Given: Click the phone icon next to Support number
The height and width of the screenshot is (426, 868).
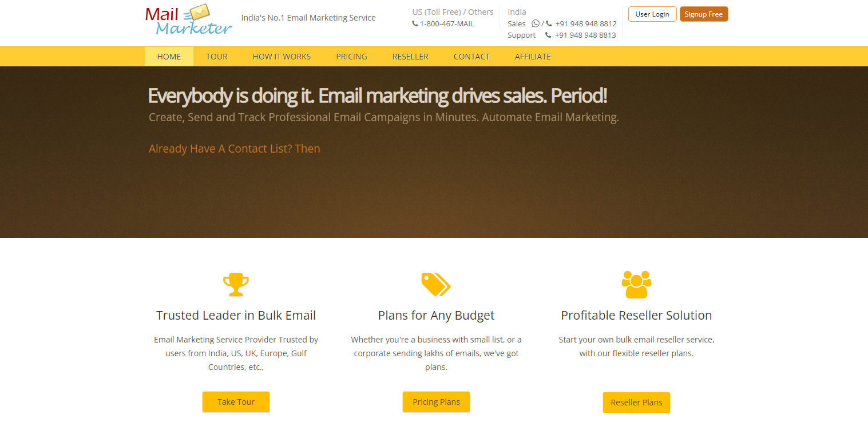Looking at the screenshot, I should (x=548, y=35).
